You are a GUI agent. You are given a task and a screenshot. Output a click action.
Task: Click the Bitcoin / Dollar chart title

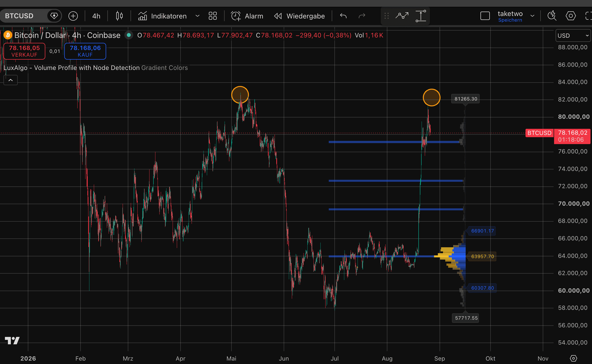click(67, 35)
